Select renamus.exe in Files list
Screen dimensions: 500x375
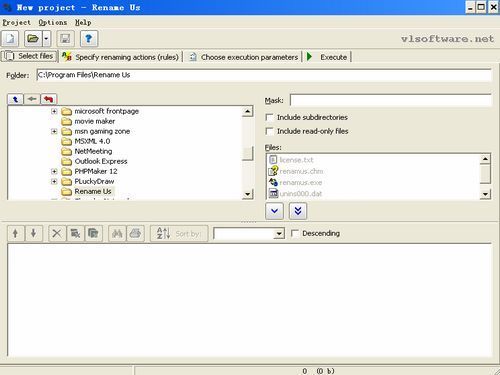[301, 183]
